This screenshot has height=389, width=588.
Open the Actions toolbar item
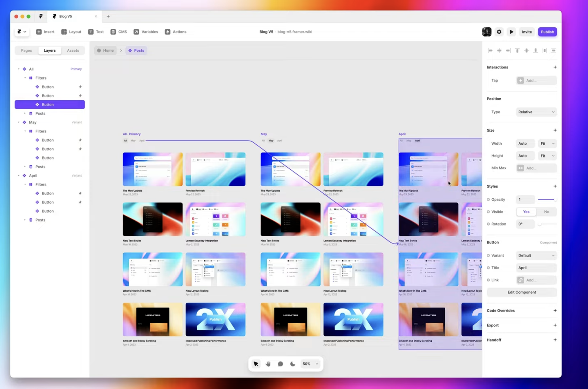tap(176, 32)
